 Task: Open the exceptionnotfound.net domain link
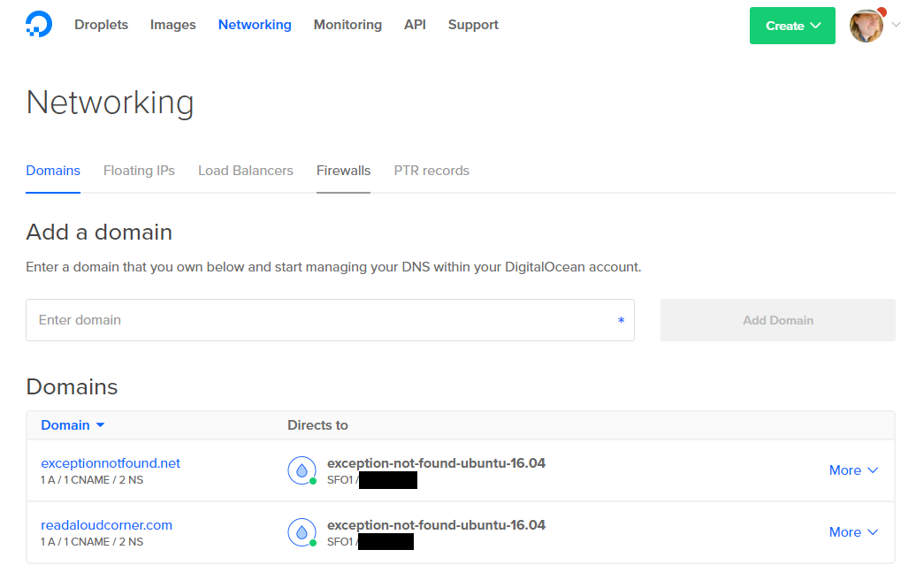111,463
